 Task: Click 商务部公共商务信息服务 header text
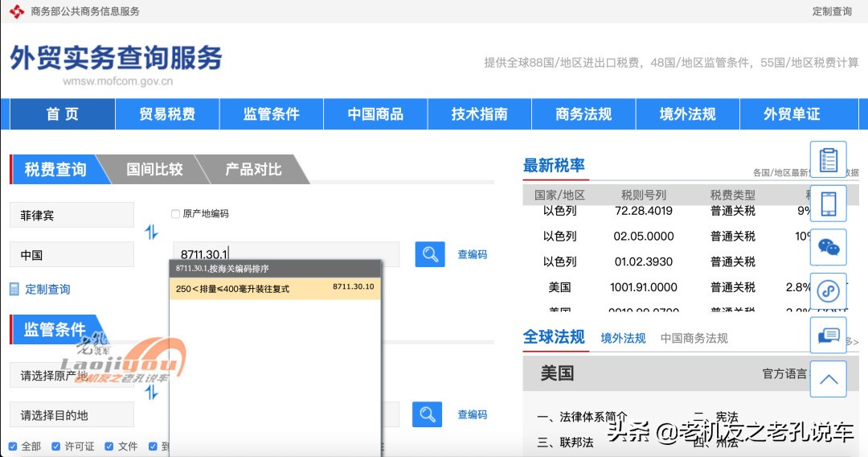tap(85, 11)
